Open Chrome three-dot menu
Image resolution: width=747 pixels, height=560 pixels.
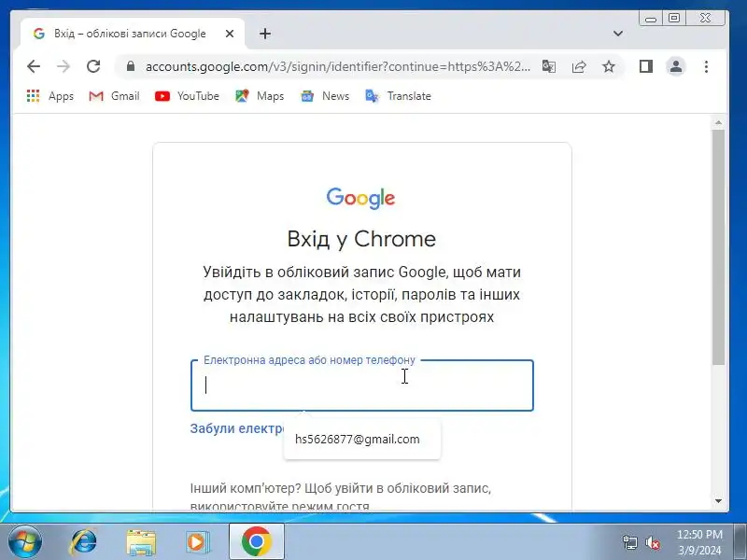[706, 66]
